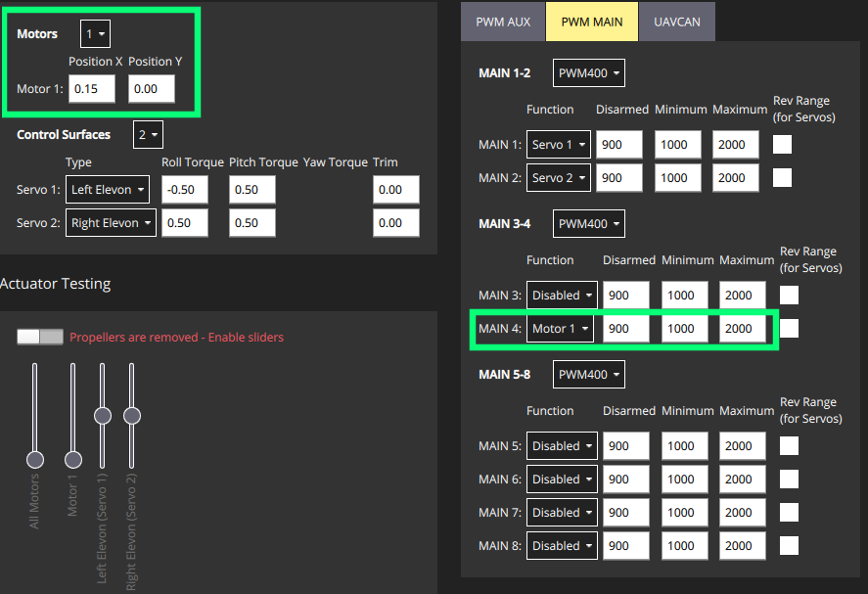Toggle Rev Range checkbox for MAIN 4

click(789, 328)
